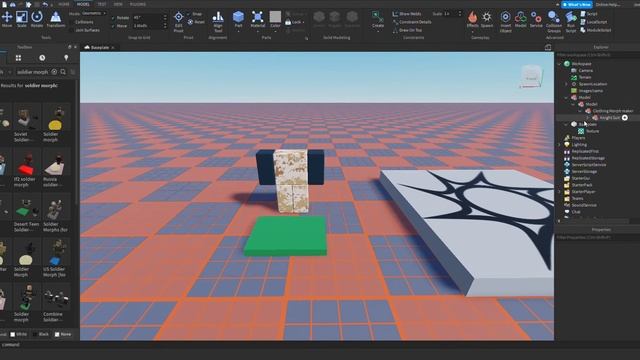Image resolution: width=640 pixels, height=360 pixels.
Task: Open the Toolbox recent history icon
Action: tap(42, 58)
